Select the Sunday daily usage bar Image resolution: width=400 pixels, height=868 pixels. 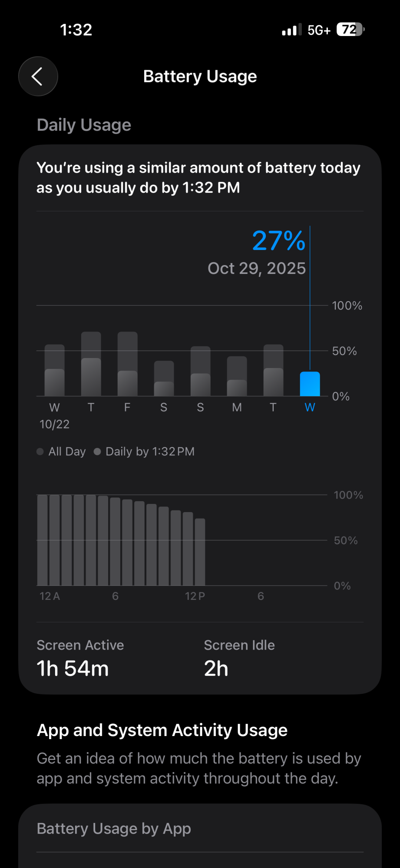click(x=200, y=372)
